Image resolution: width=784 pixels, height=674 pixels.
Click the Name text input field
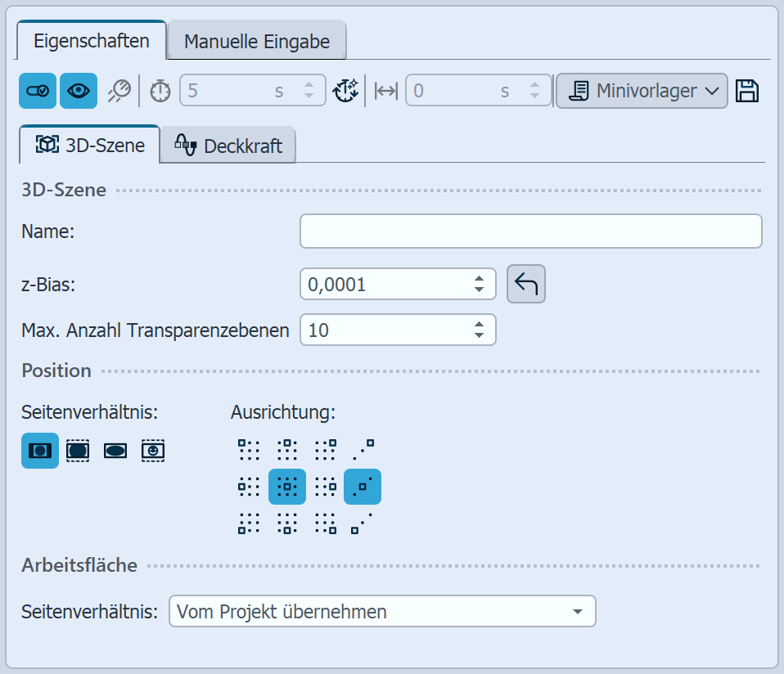click(531, 231)
